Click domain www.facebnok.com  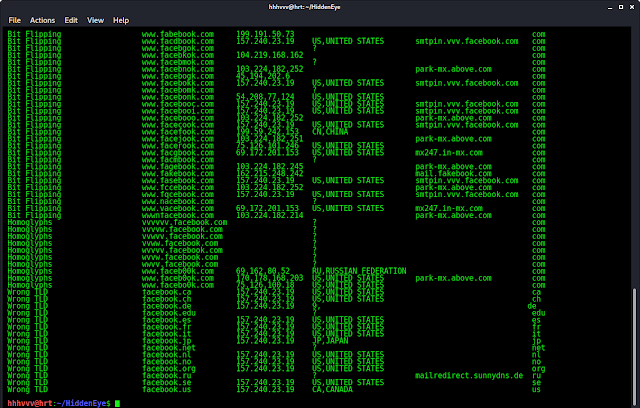pos(178,69)
